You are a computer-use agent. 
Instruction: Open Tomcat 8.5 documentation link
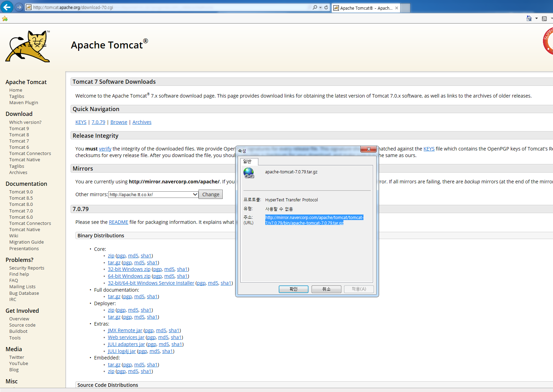coord(21,198)
